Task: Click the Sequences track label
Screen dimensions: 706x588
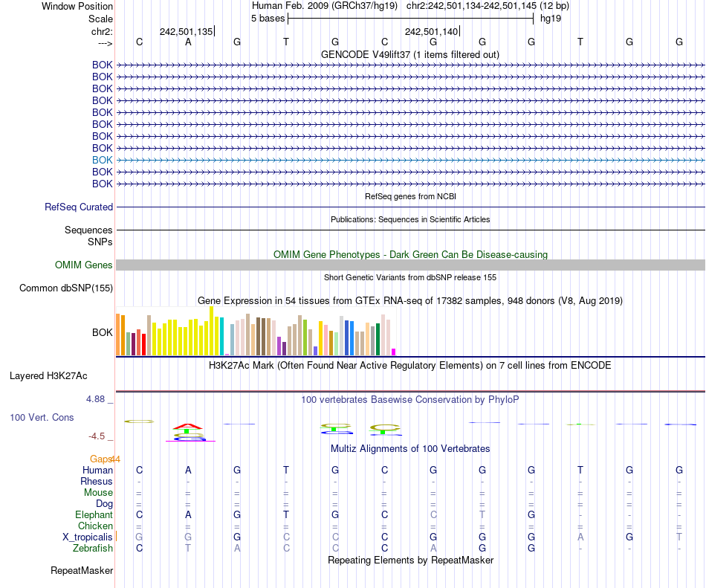Action: point(88,230)
